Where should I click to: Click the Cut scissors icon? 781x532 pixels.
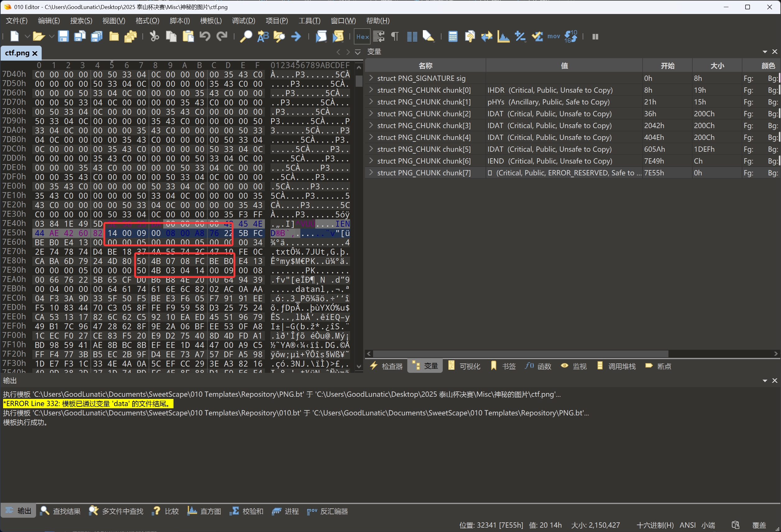(154, 36)
